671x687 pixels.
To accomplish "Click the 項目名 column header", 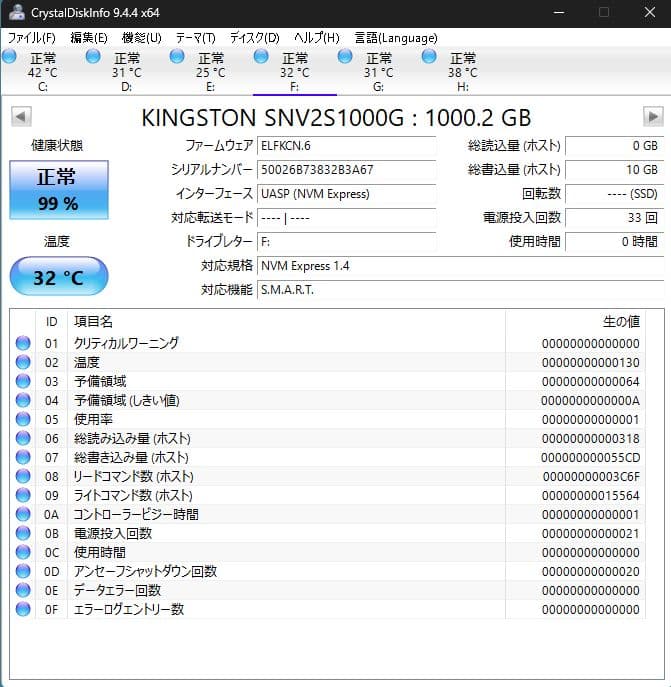I will click(x=93, y=322).
